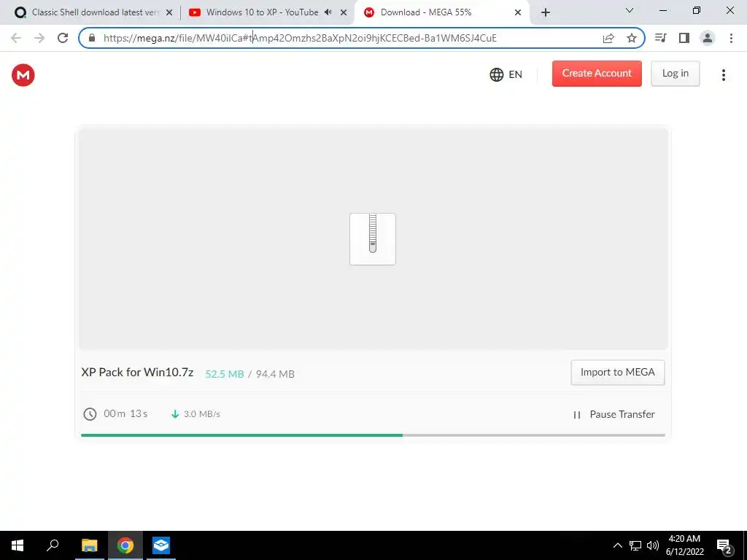
Task: Open the Windows Start menu
Action: coord(18,545)
